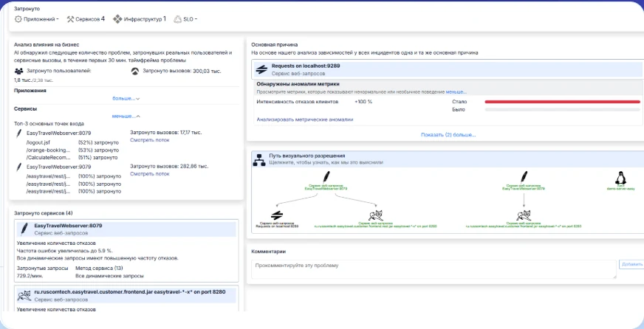Click EasyTravelWebserver:8079 name in top-3 entry points
Screen dimensions: 644x329
59,133
